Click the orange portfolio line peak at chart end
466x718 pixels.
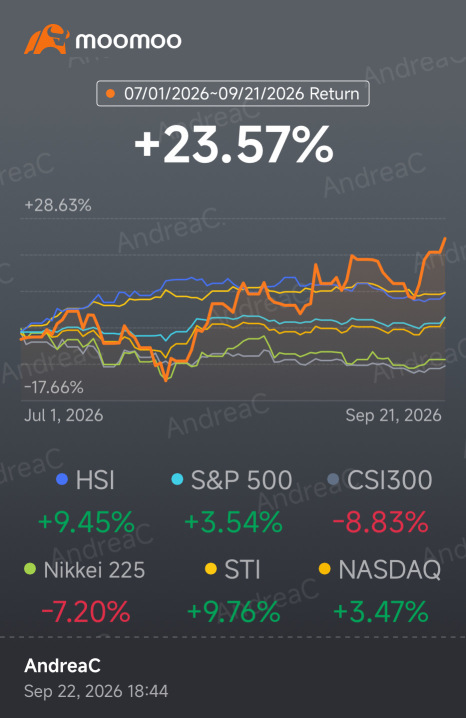(x=444, y=239)
